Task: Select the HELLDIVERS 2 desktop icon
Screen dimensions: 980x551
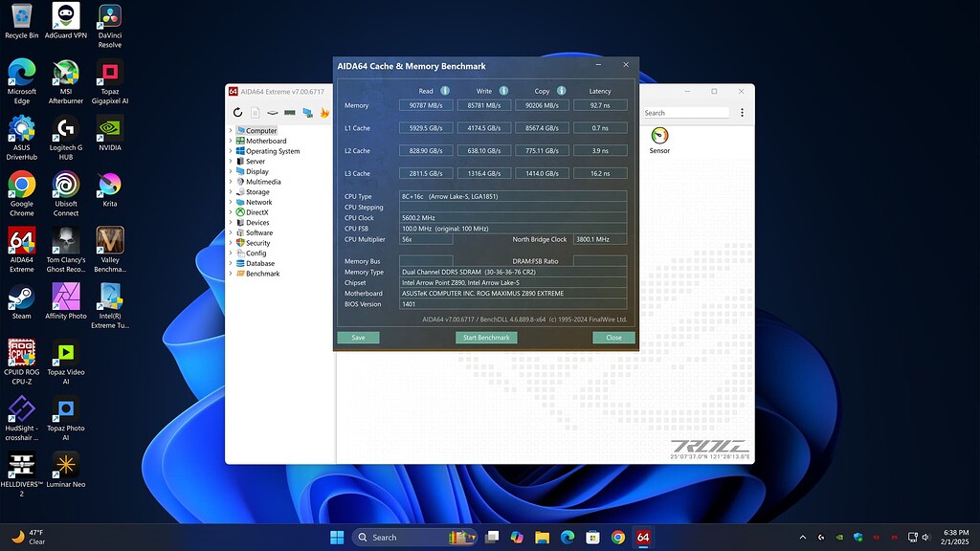Action: pyautogui.click(x=22, y=474)
